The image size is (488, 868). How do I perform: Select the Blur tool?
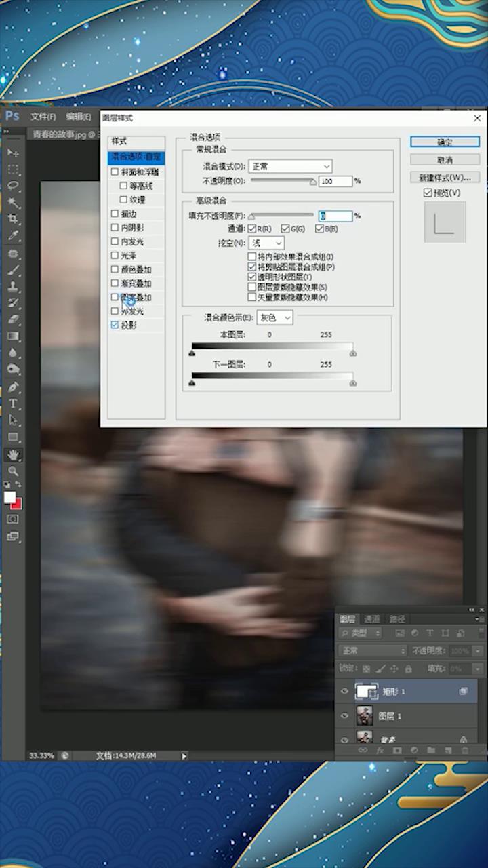(13, 353)
